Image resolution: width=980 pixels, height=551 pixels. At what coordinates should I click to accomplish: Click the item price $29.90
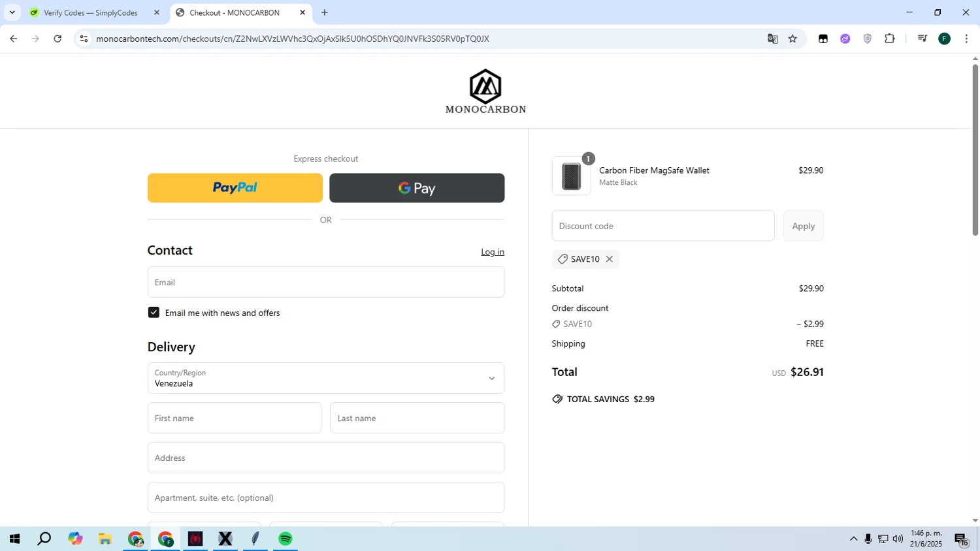coord(811,170)
